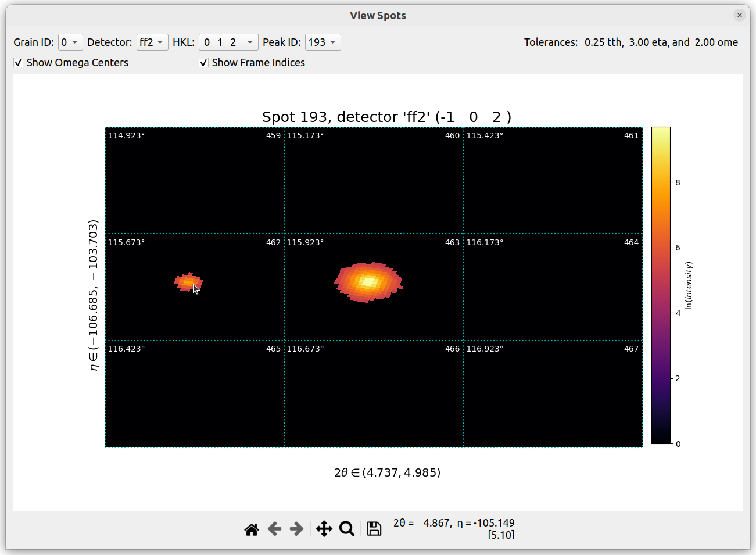Click the cursor coordinates readout
The image size is (756, 555).
(454, 528)
